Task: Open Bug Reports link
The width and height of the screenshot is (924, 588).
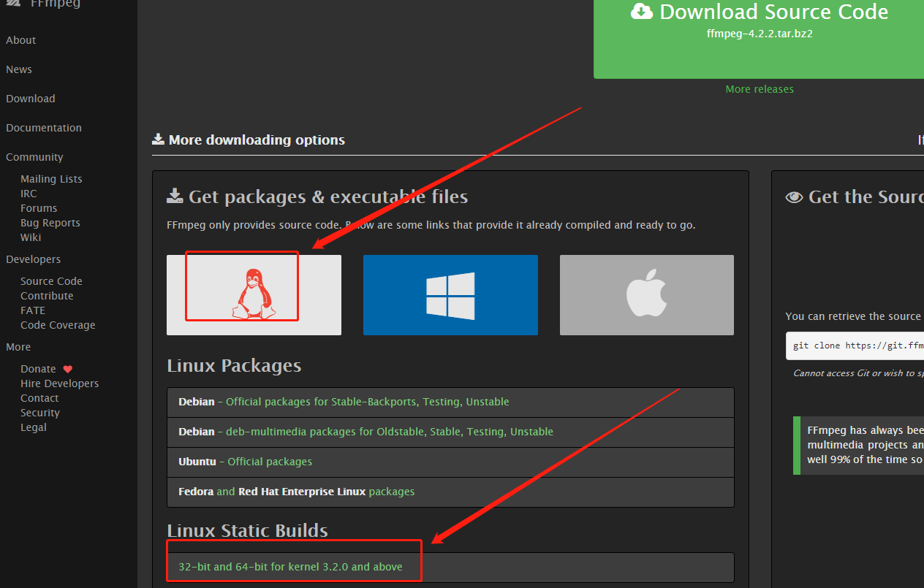Action: pyautogui.click(x=50, y=223)
